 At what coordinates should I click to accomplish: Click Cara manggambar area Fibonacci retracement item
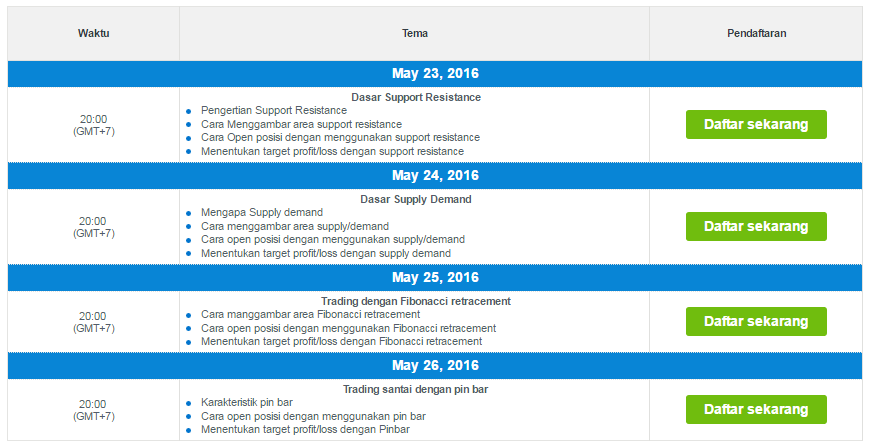pyautogui.click(x=311, y=315)
